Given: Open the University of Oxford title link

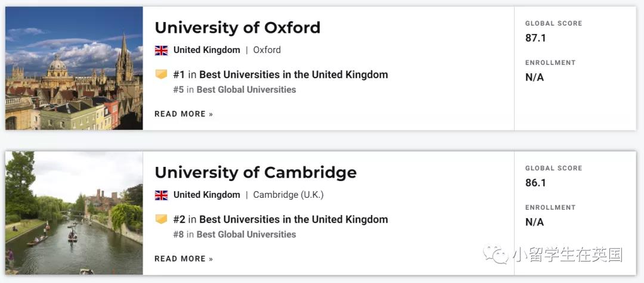Looking at the screenshot, I should (237, 27).
